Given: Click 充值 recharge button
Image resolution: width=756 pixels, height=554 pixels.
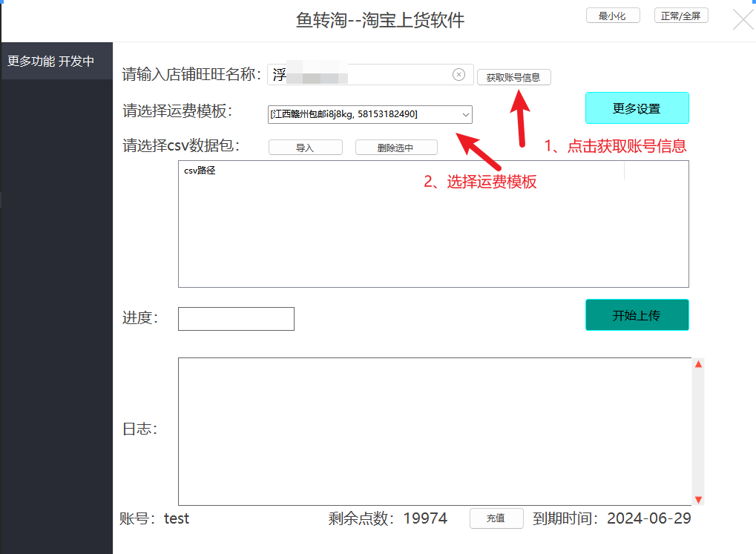Looking at the screenshot, I should (x=496, y=518).
